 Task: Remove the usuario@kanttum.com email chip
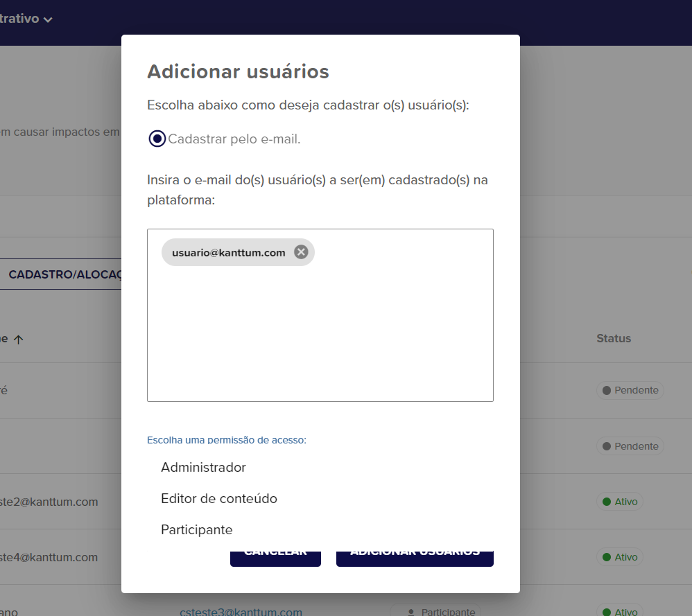click(x=301, y=252)
